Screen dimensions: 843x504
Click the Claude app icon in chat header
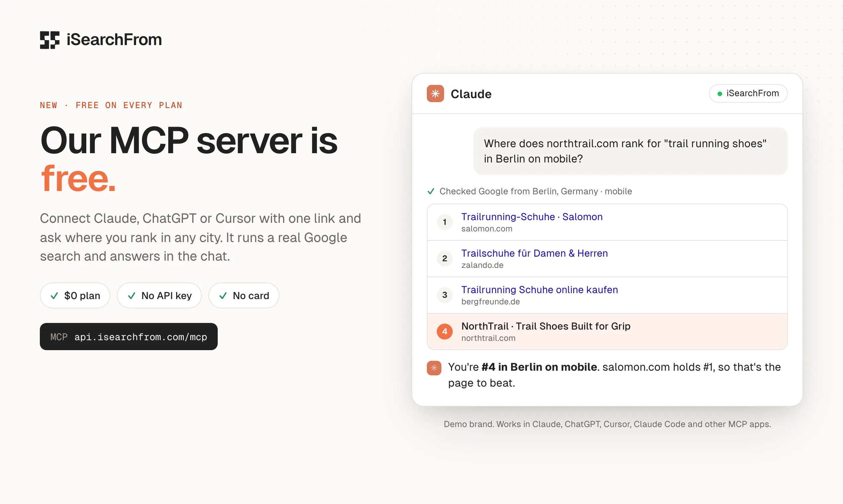click(435, 94)
